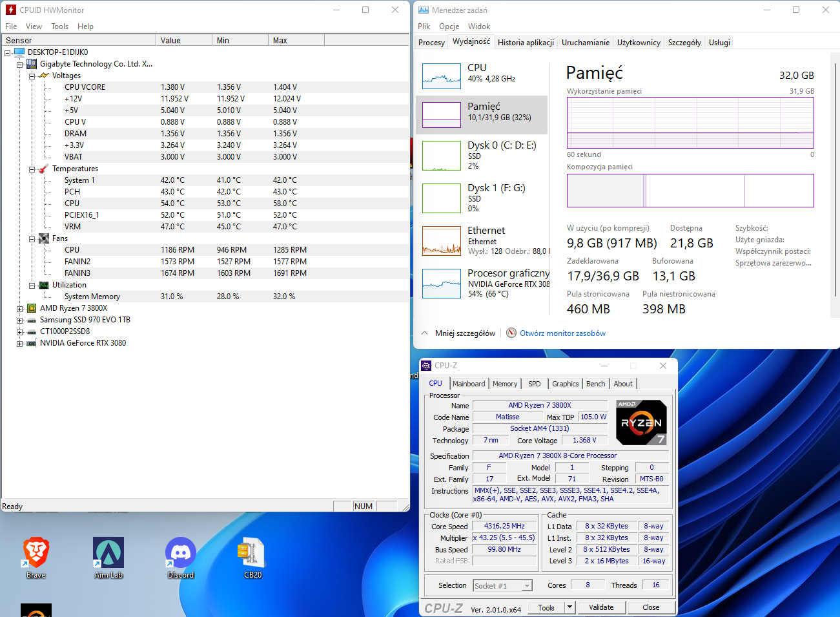Click the Value column header
840x617 pixels.
(x=184, y=40)
